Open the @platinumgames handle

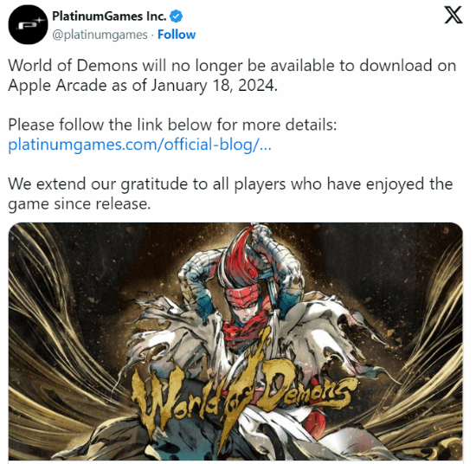tap(100, 35)
